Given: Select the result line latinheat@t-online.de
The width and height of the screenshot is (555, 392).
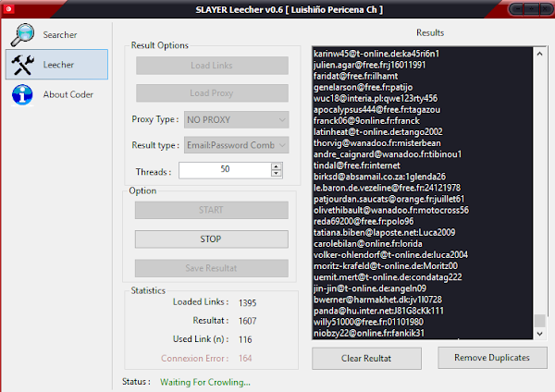Looking at the screenshot, I should point(378,132).
